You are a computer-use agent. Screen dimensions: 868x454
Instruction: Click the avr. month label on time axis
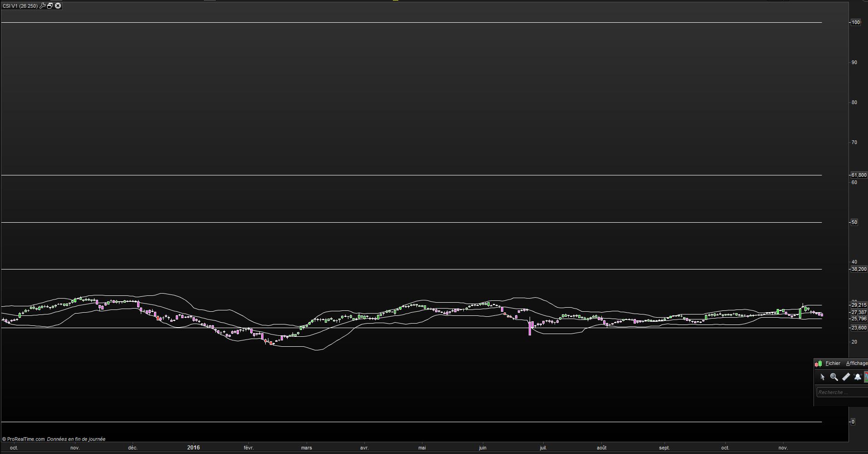tap(364, 448)
